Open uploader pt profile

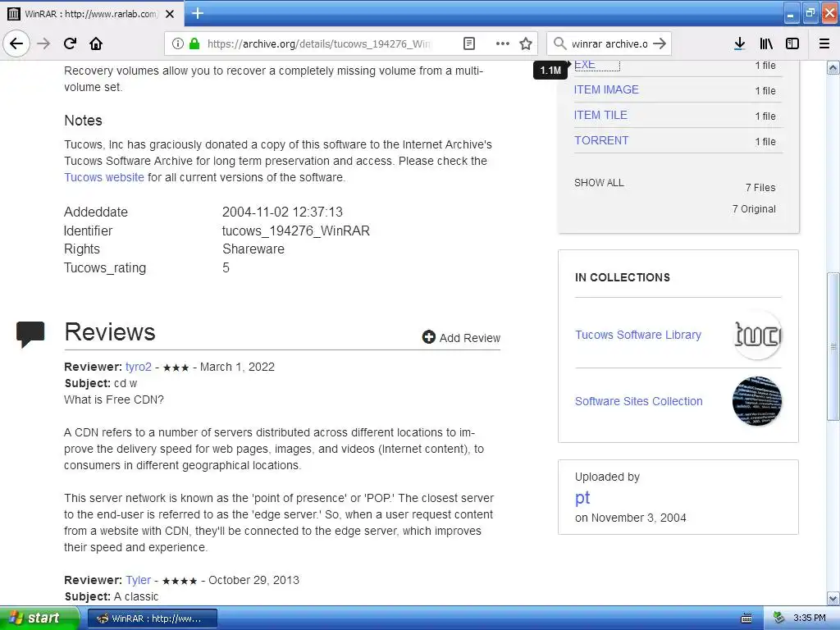click(x=582, y=498)
